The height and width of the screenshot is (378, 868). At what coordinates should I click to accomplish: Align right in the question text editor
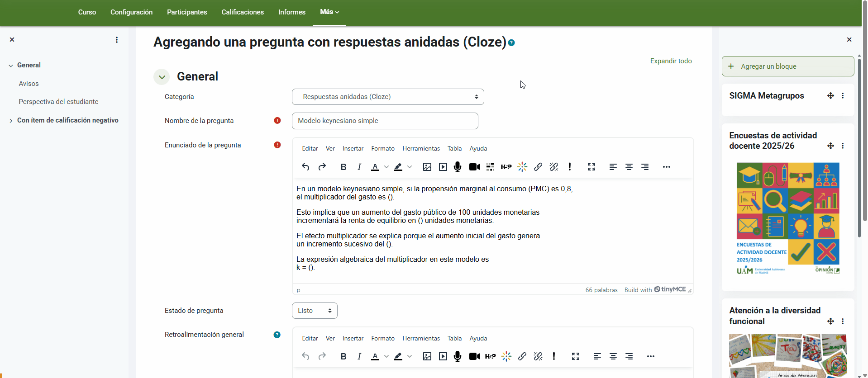pyautogui.click(x=645, y=167)
